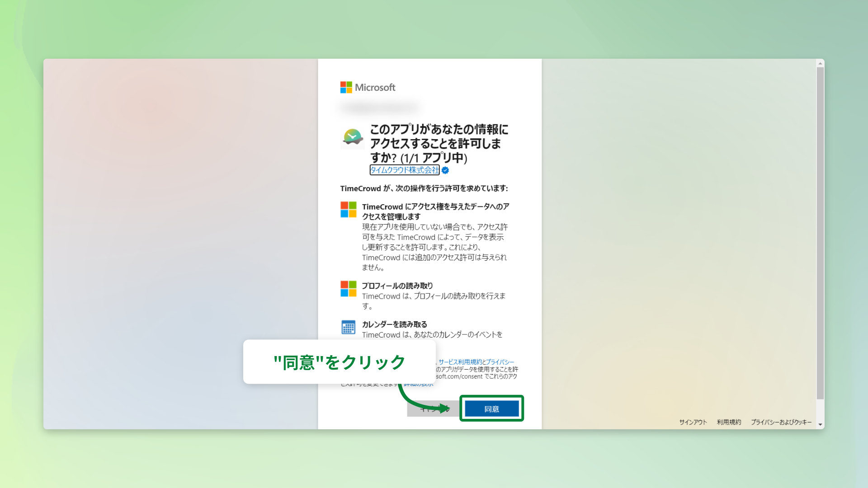Click the Microsoft icon next to プロフィールの読み取り
This screenshot has width=868, height=488.
pyautogui.click(x=348, y=290)
